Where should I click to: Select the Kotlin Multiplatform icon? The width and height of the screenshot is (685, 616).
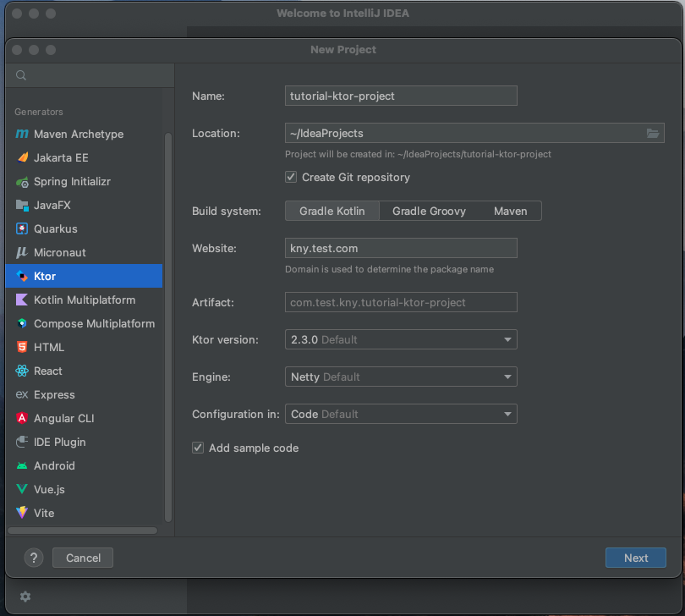pos(22,300)
